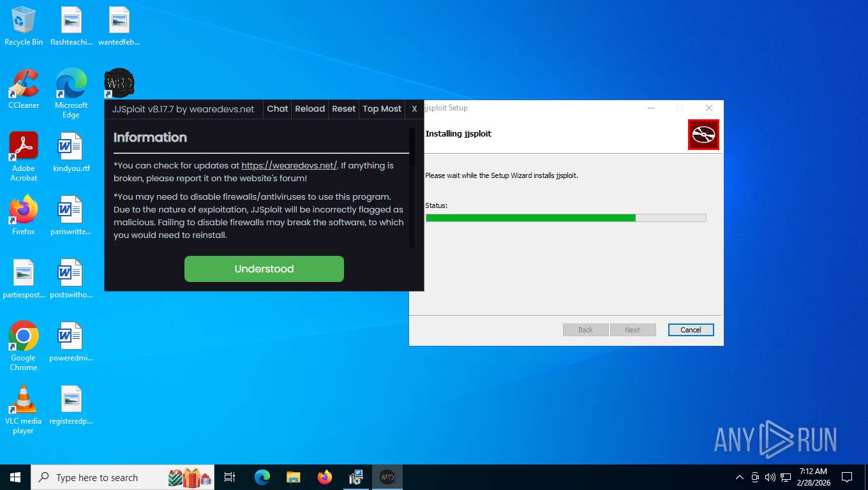Select the poweredmi... Word document icon
The image size is (868, 490).
[x=71, y=342]
